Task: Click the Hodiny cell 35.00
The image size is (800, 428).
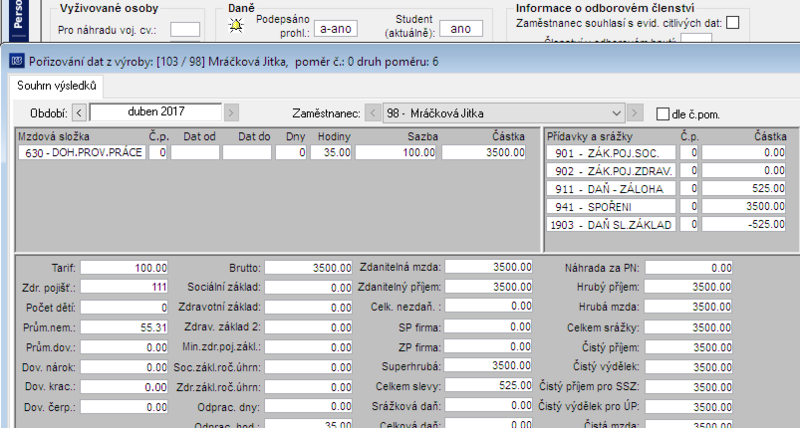Action: tap(331, 153)
